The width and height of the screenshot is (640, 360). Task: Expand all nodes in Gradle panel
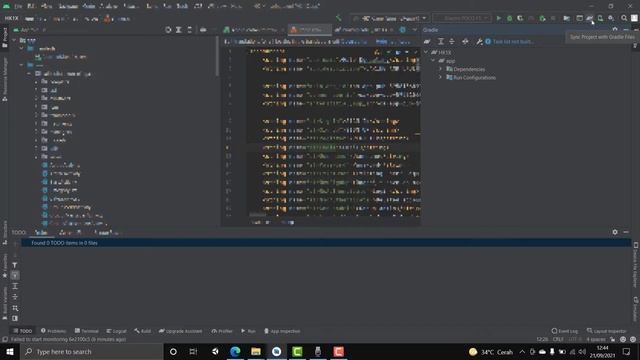click(x=441, y=41)
